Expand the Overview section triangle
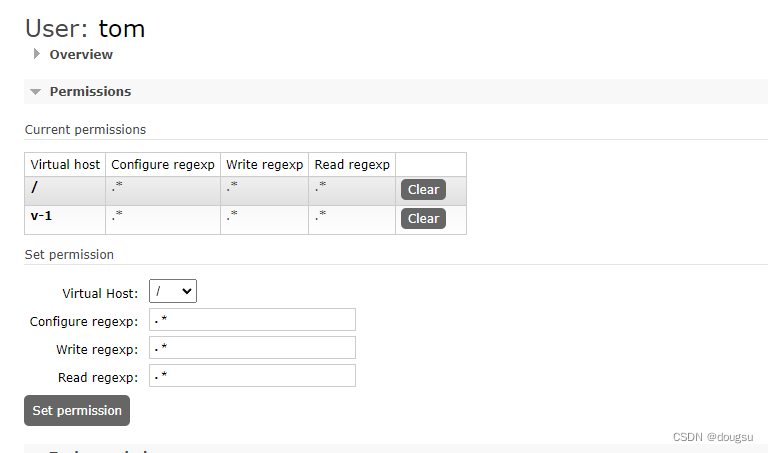Screen dimensions: 768x453 pos(36,54)
